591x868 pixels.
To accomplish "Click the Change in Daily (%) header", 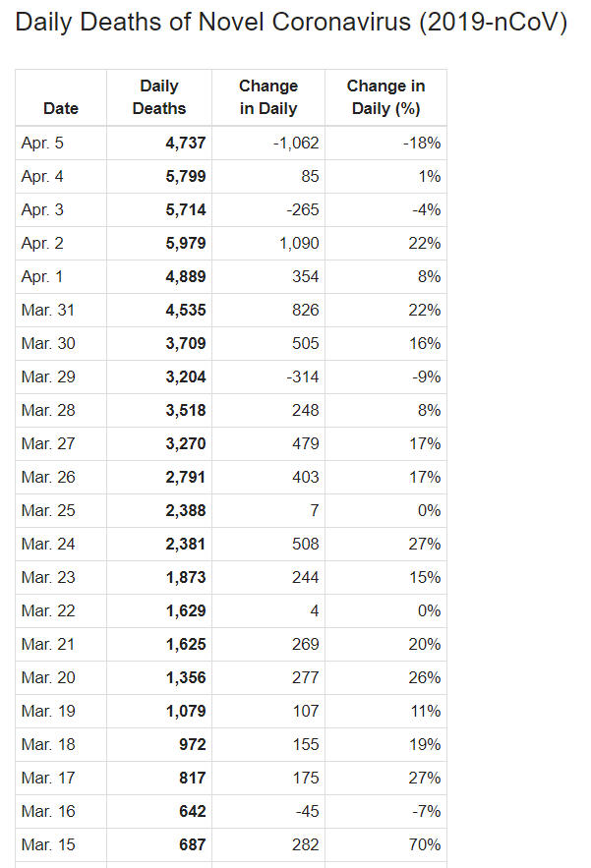I will click(x=385, y=97).
